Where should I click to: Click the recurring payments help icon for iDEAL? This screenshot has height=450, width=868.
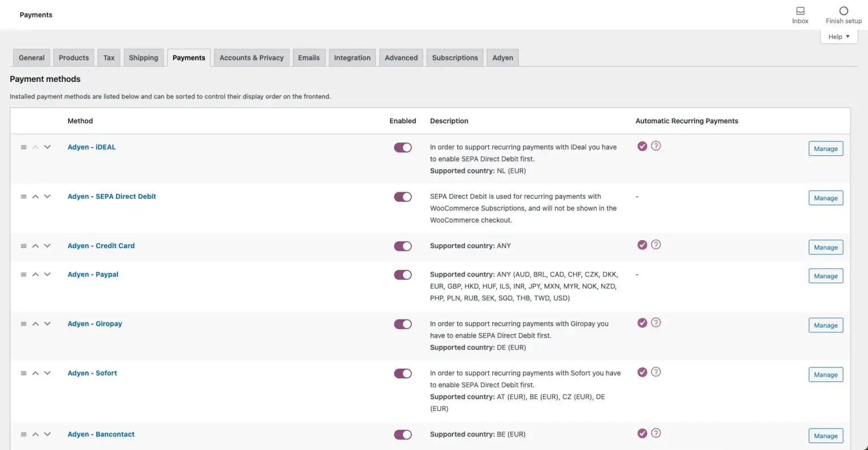656,146
